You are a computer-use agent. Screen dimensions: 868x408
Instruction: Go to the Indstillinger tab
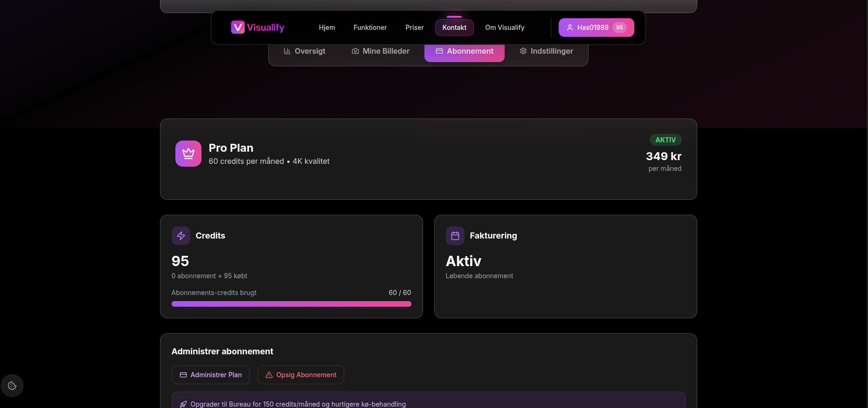(546, 51)
